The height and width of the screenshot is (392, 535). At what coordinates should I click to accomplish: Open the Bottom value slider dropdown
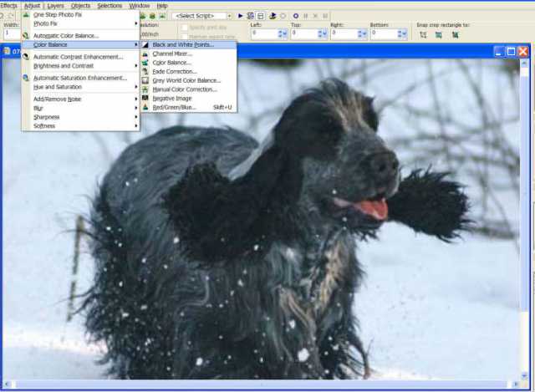pyautogui.click(x=405, y=33)
